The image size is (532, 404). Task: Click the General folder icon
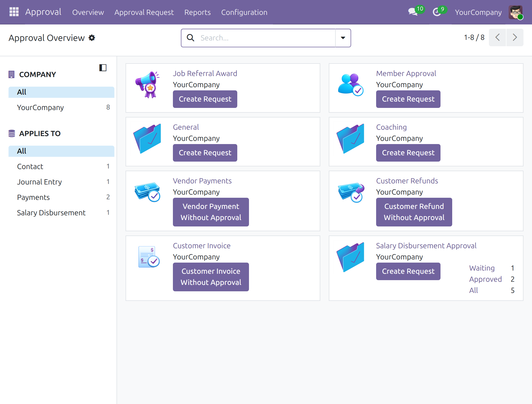click(x=147, y=138)
